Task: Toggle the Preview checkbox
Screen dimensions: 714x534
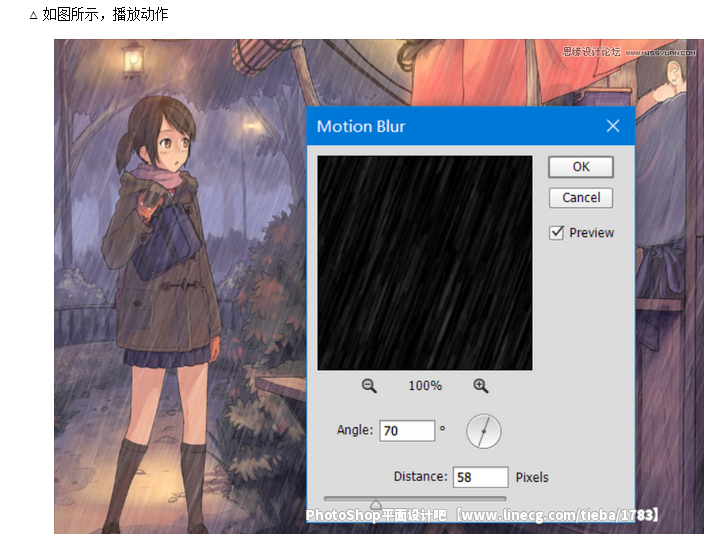Action: point(556,233)
